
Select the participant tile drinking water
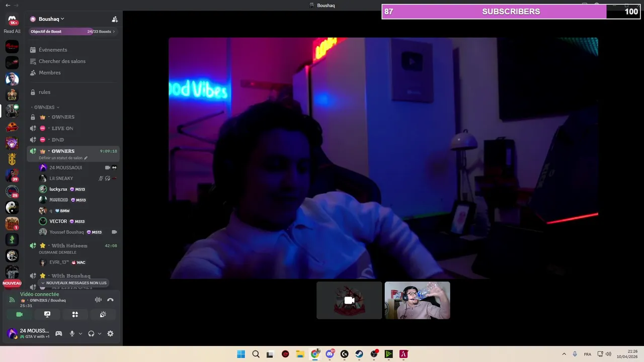tap(418, 300)
